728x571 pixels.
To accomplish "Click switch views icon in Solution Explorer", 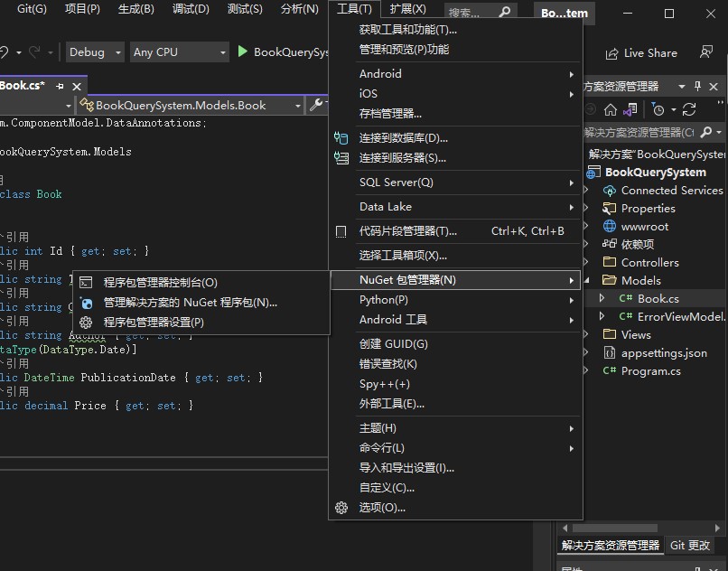I will (x=630, y=109).
